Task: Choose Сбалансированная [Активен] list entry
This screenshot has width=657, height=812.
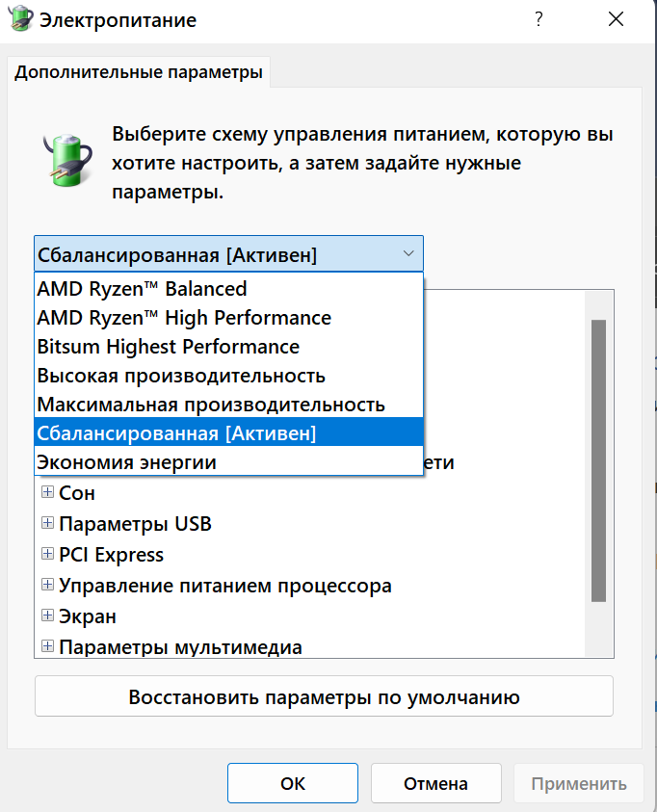Action: pos(176,433)
